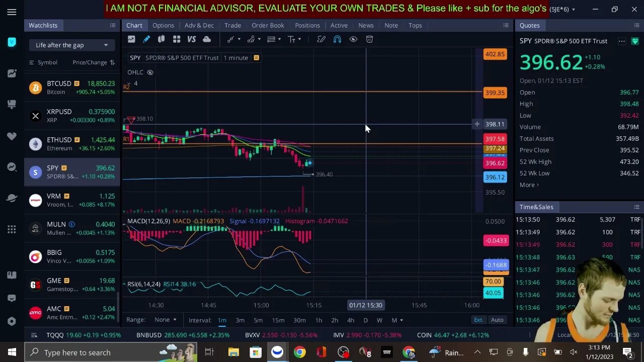Open the multi-chart grid layout icon

coord(177,39)
